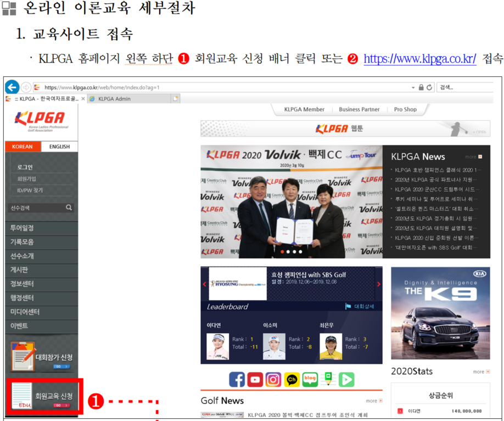
Task: Open the Naver Post pencil icon
Action: [328, 379]
